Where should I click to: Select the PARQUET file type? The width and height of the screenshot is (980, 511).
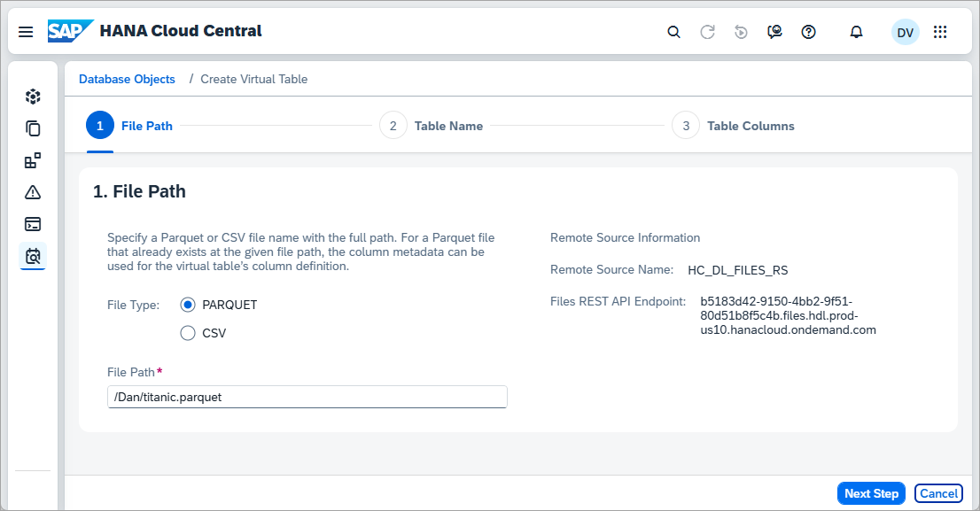(x=188, y=305)
